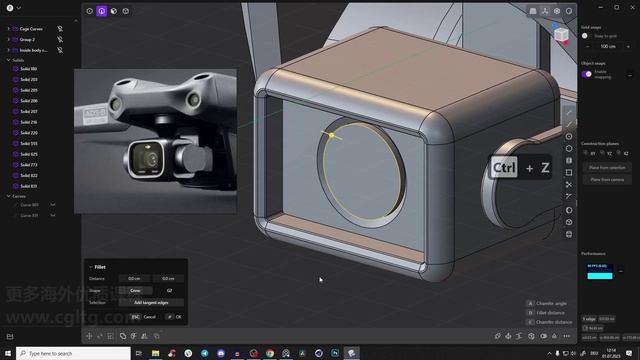Viewport: 640px width, 360px height.
Task: Confirm Fillet with OK button
Action: tap(174, 317)
